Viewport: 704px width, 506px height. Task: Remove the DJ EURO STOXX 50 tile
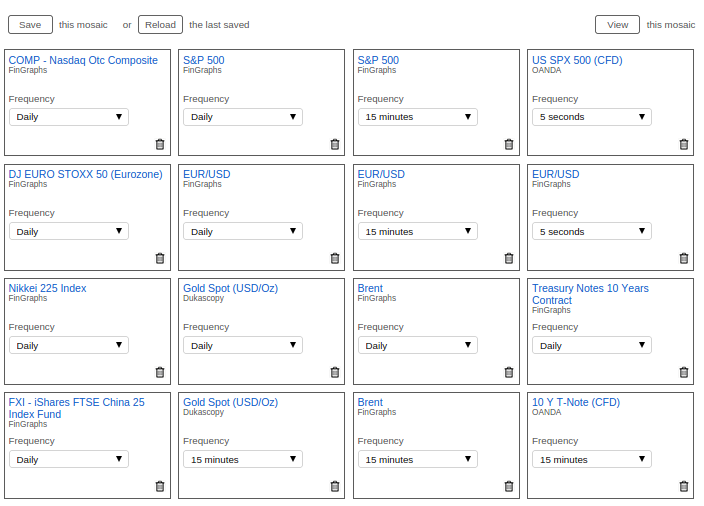point(160,258)
